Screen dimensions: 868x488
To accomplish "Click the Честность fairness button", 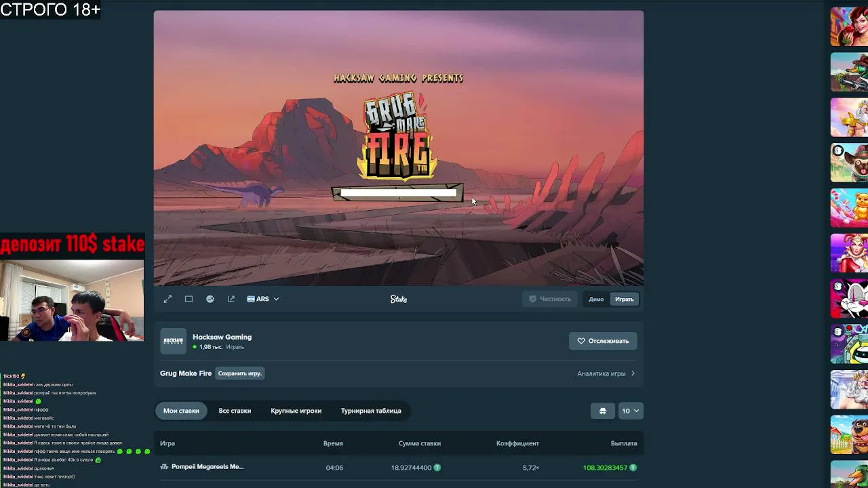I will [x=550, y=299].
